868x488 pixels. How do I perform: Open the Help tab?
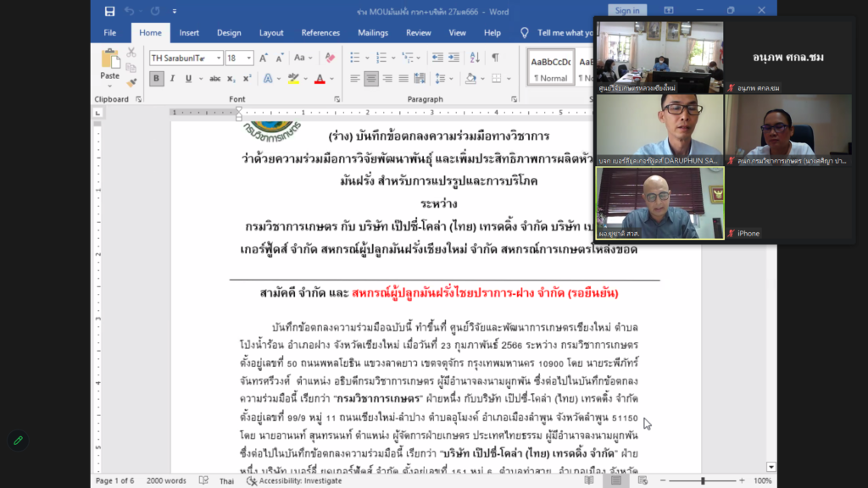[x=492, y=33]
